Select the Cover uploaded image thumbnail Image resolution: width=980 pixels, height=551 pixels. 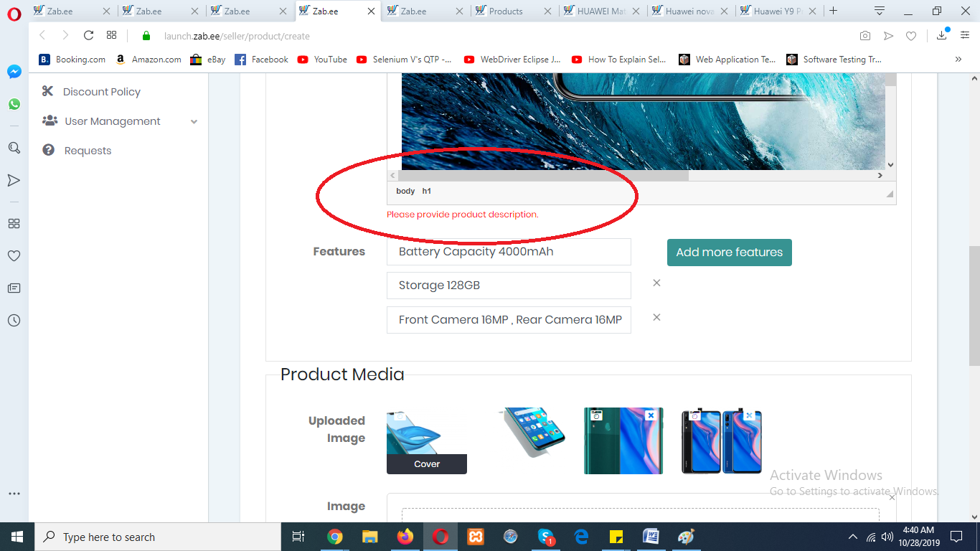click(x=427, y=441)
